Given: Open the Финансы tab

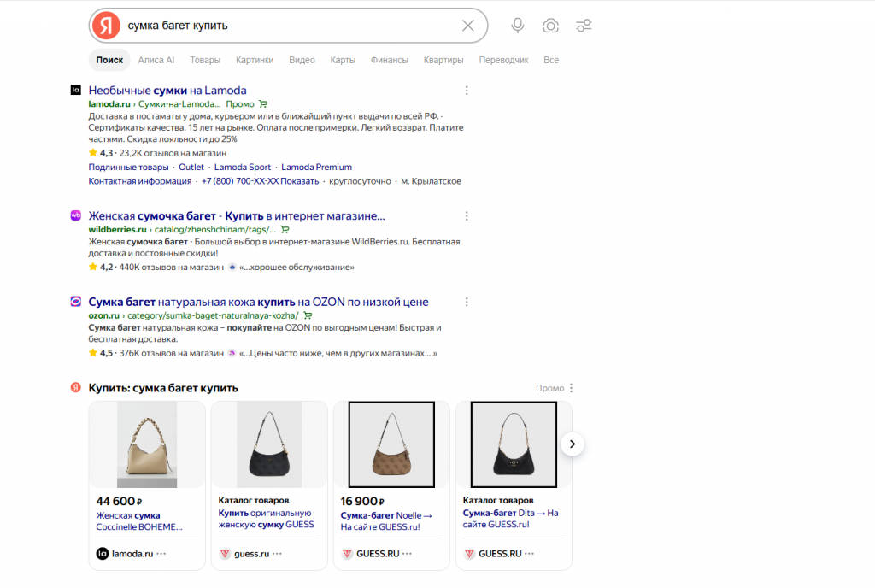Looking at the screenshot, I should (390, 60).
